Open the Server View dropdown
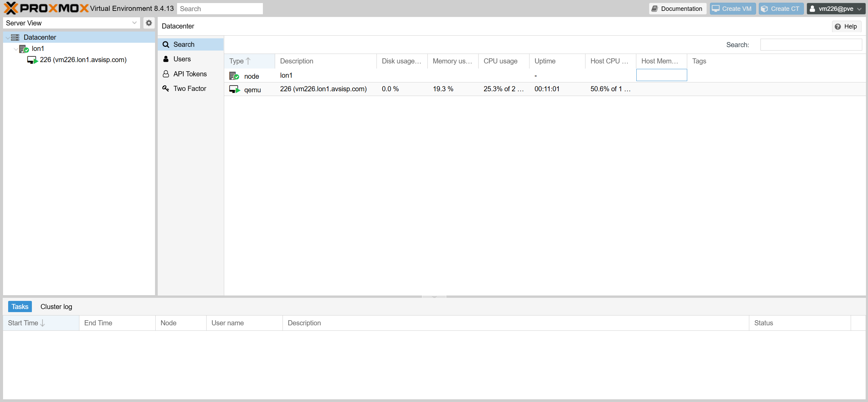The width and height of the screenshot is (868, 402). click(x=134, y=23)
